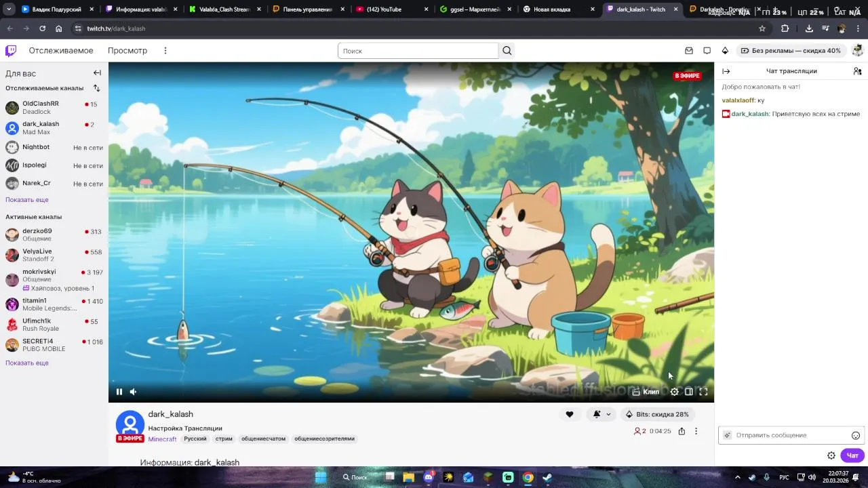Bookmark this page with star icon
Image resolution: width=868 pixels, height=488 pixels.
(762, 28)
